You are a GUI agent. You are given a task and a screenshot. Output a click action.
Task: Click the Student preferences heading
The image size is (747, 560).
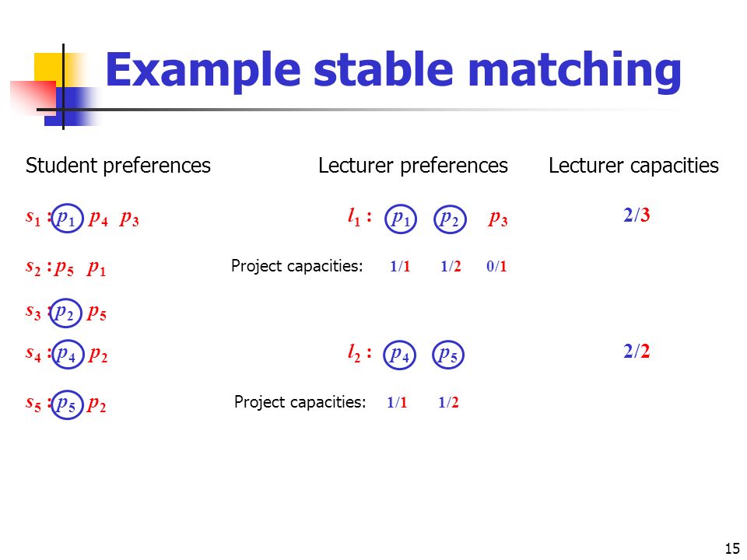(x=117, y=166)
